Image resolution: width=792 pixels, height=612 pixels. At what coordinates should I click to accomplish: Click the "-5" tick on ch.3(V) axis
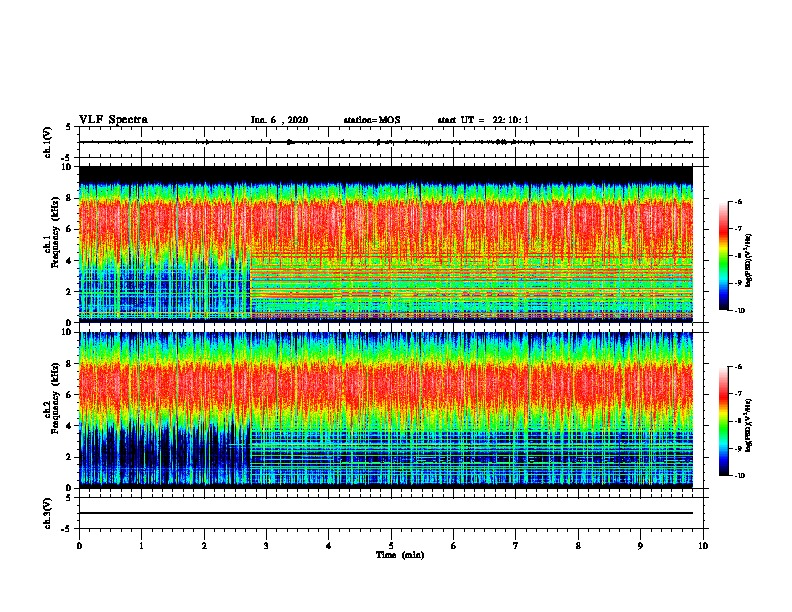[x=67, y=529]
